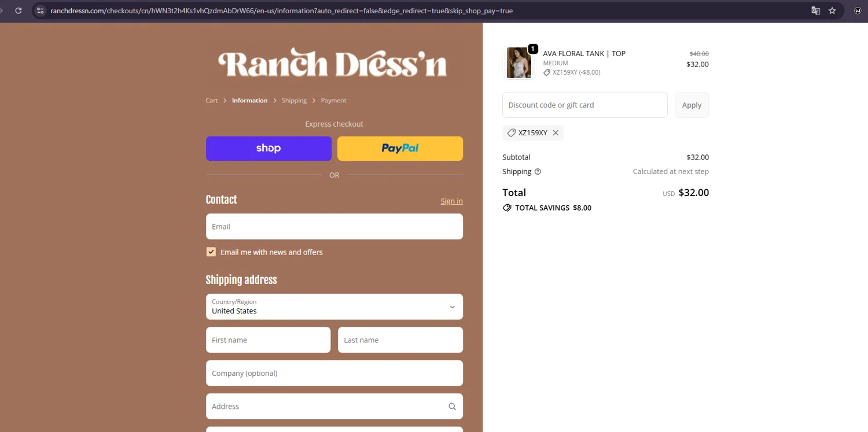Click the MEDIUM size label

point(556,63)
